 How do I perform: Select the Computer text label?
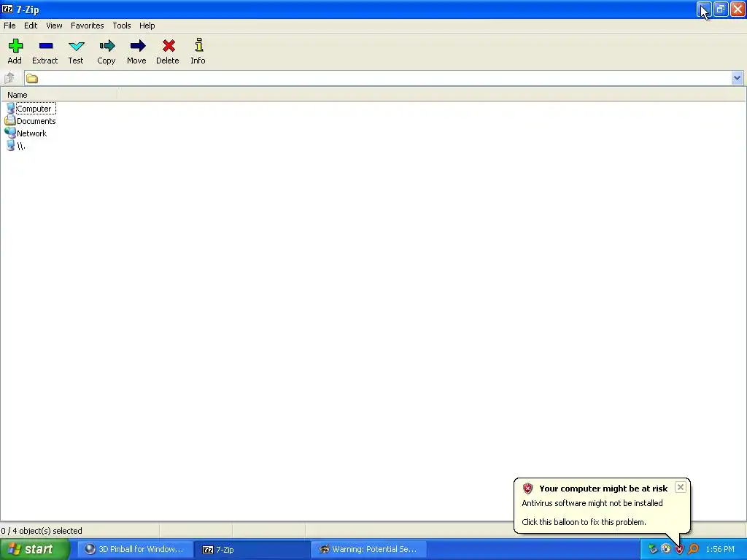(34, 109)
